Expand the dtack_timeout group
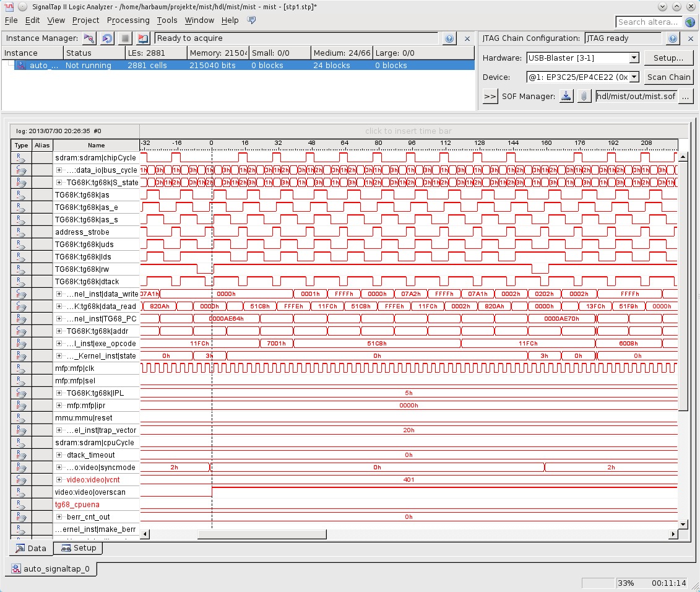This screenshot has height=592, width=700. [59, 455]
